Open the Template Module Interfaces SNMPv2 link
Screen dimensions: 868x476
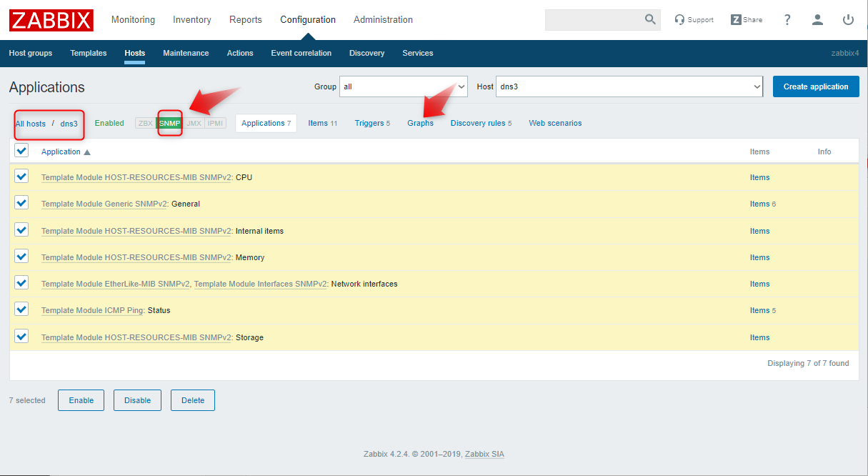click(x=261, y=284)
